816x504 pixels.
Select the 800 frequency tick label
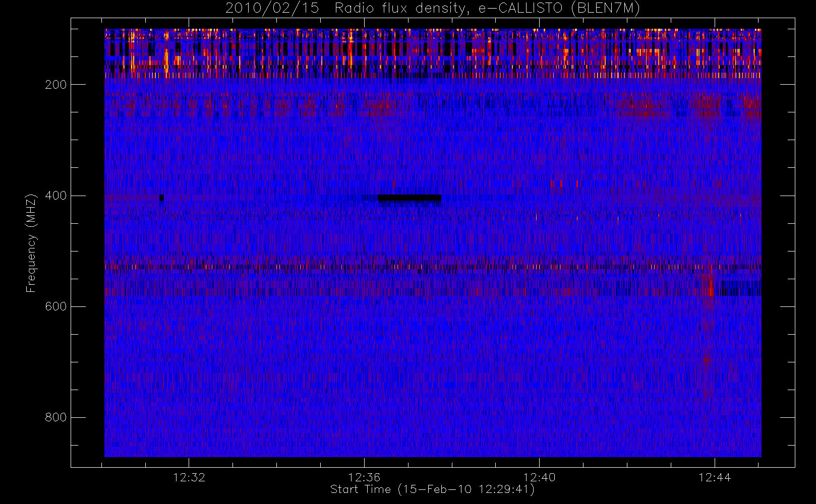coord(55,417)
